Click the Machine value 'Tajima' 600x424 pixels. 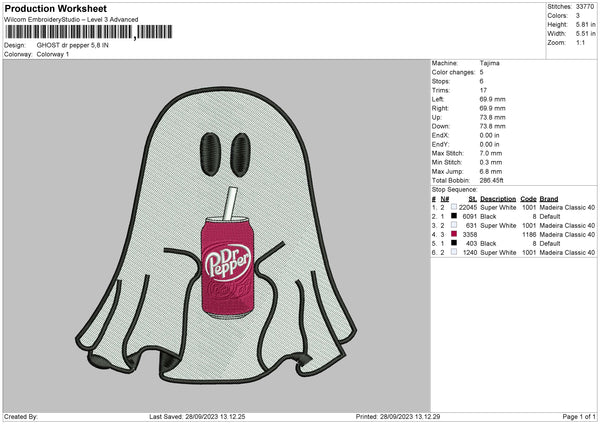489,63
